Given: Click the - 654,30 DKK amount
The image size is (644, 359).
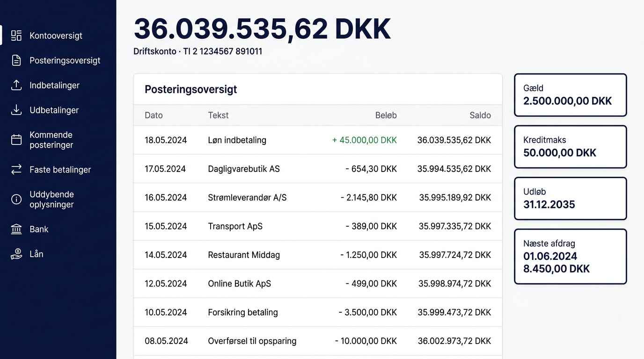Looking at the screenshot, I should pos(371,169).
